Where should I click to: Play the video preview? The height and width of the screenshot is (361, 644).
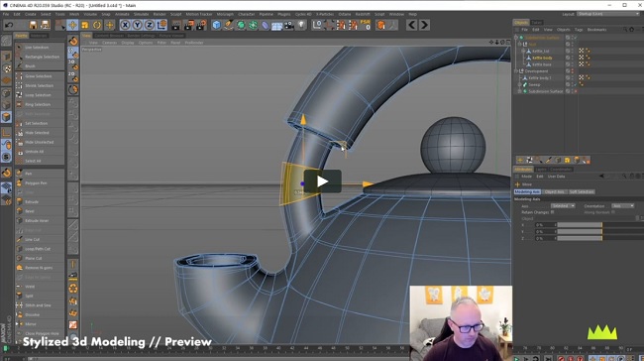pyautogui.click(x=322, y=181)
